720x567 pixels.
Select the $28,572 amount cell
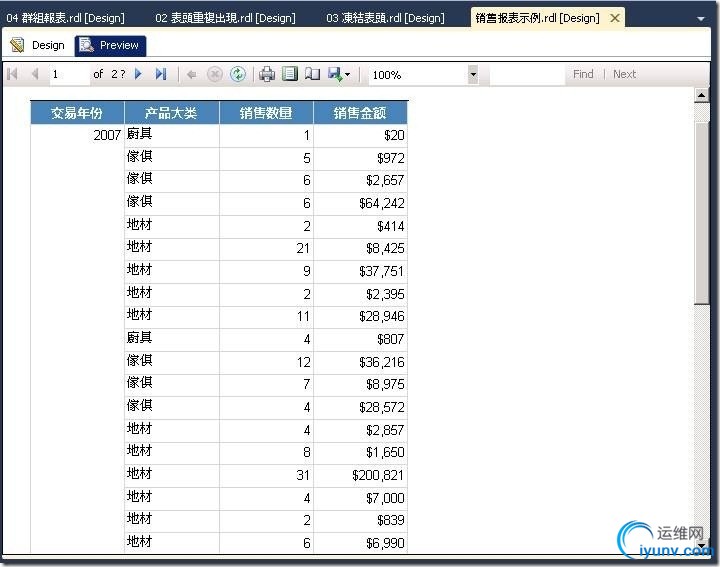coord(360,408)
